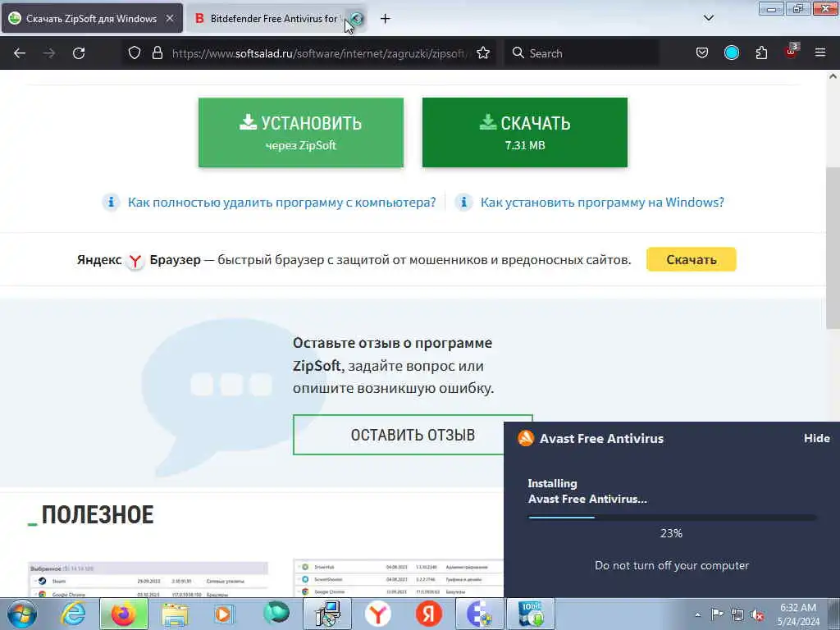Close the Скачать ZipSoft tab
This screenshot has height=630, width=840.
coord(169,18)
